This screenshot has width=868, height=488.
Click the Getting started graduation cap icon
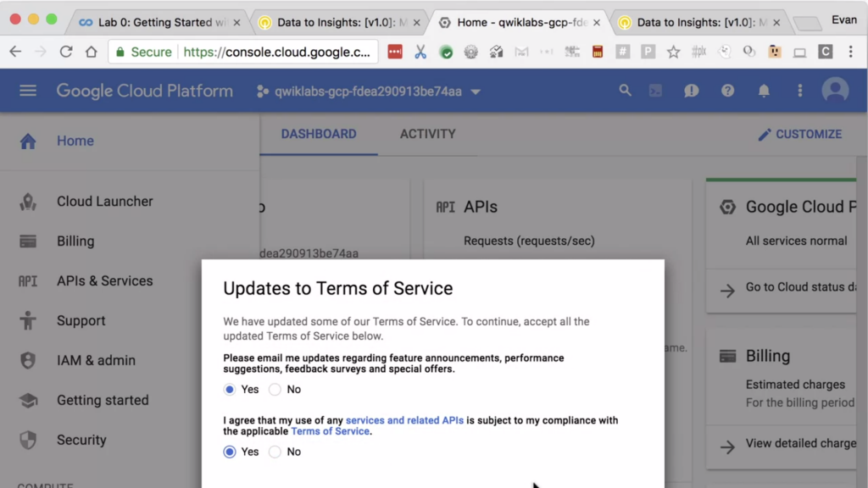(28, 400)
